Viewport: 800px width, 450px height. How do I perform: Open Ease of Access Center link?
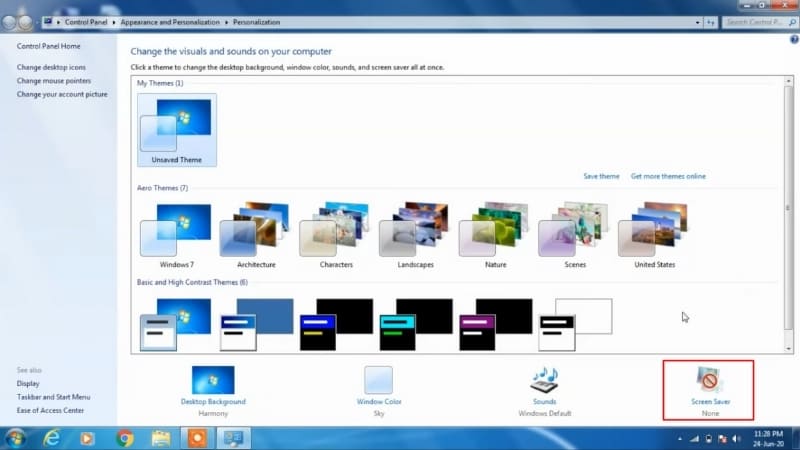coord(50,410)
